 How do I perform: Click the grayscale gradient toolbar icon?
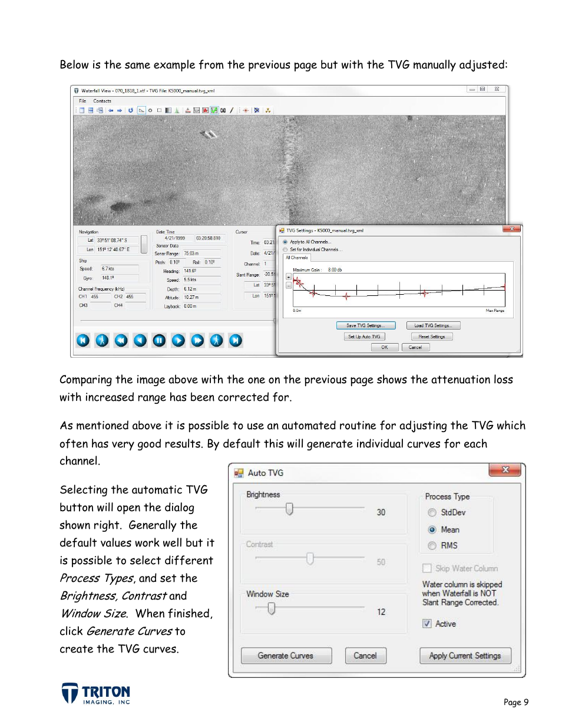(x=168, y=110)
